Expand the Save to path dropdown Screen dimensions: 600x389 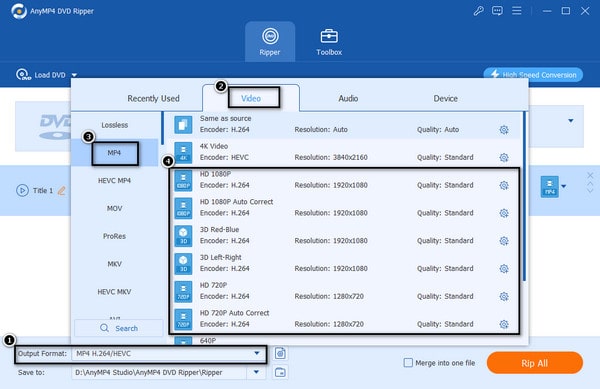[256, 372]
